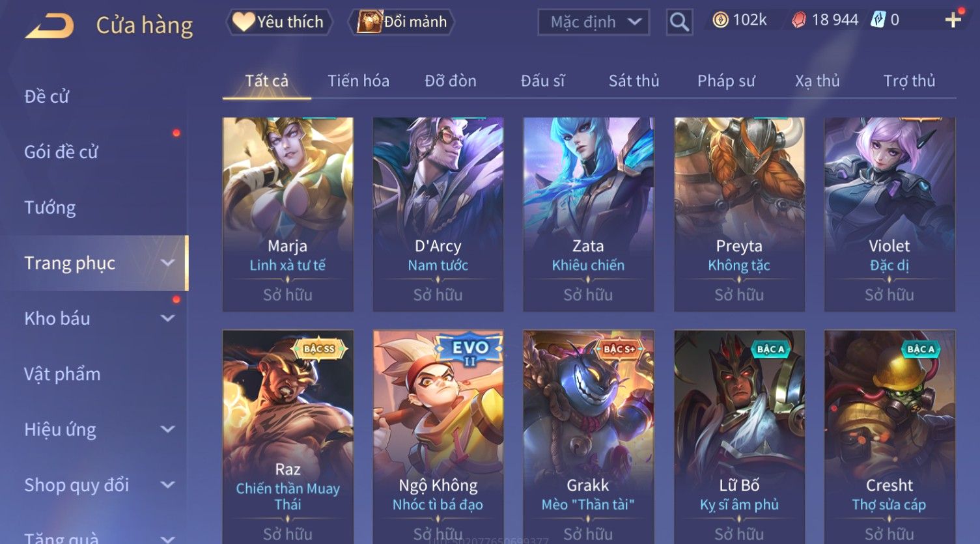Image resolution: width=980 pixels, height=544 pixels.
Task: Expand the Hiệu ứng menu chevron
Action: pos(168,429)
